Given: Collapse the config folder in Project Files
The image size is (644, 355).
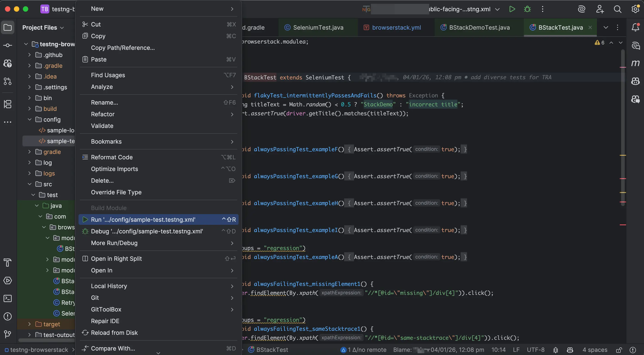Looking at the screenshot, I should [x=30, y=120].
